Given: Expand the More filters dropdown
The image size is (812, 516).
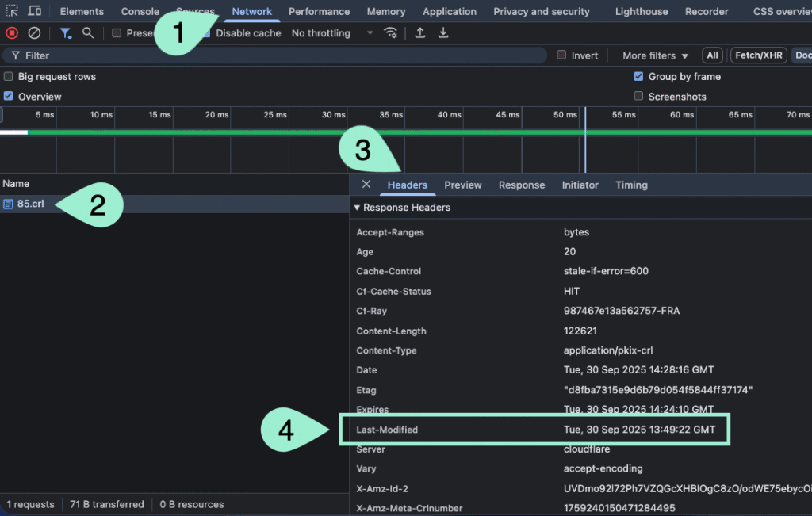Looking at the screenshot, I should [655, 55].
